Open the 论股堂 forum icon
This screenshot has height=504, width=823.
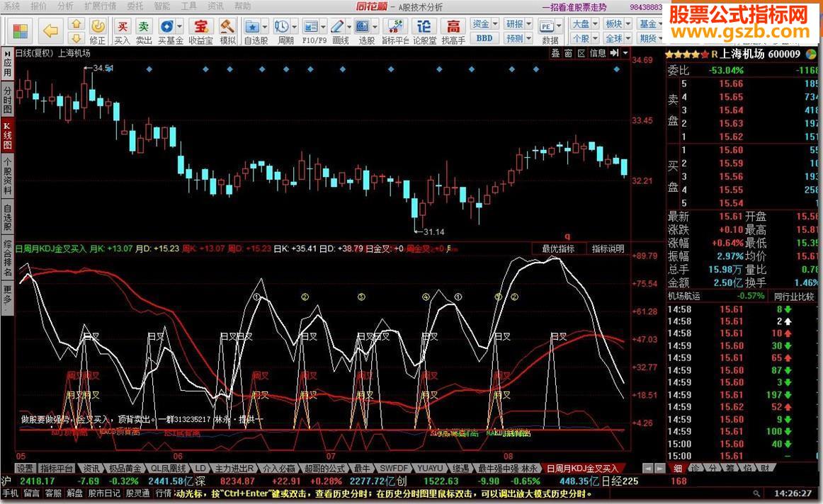click(x=424, y=31)
